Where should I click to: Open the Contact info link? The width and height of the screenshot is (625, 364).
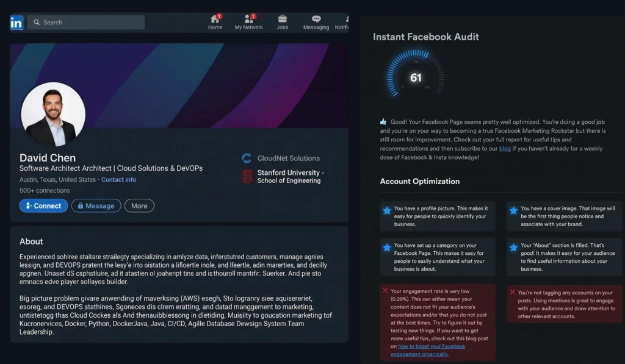coord(118,180)
